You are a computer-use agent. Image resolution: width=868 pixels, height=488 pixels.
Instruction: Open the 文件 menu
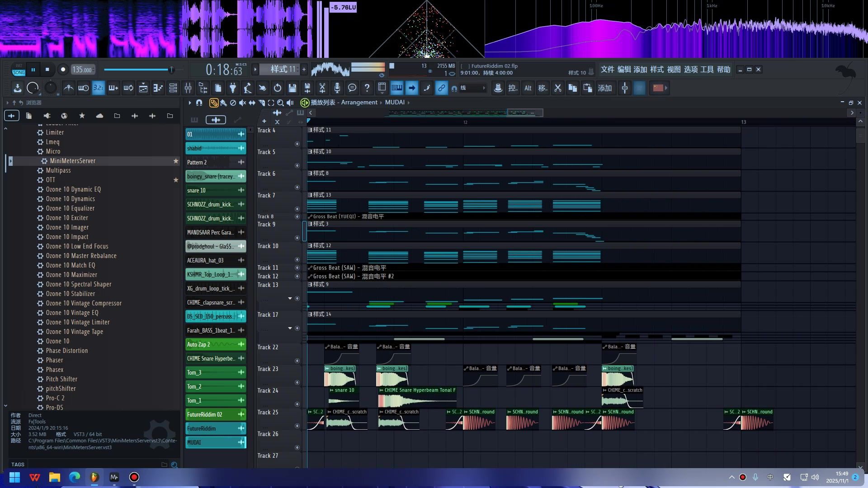607,70
